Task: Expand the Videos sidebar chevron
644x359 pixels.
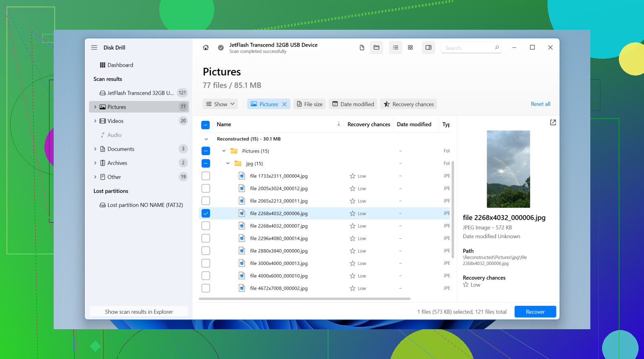Action: (95, 121)
